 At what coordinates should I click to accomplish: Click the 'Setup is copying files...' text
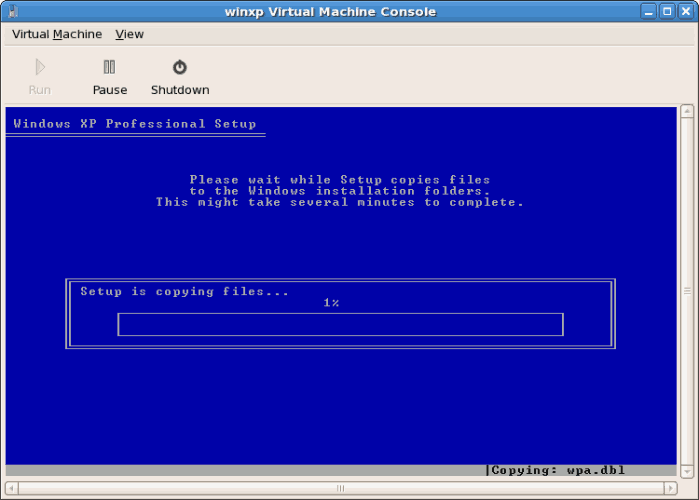[x=184, y=292]
